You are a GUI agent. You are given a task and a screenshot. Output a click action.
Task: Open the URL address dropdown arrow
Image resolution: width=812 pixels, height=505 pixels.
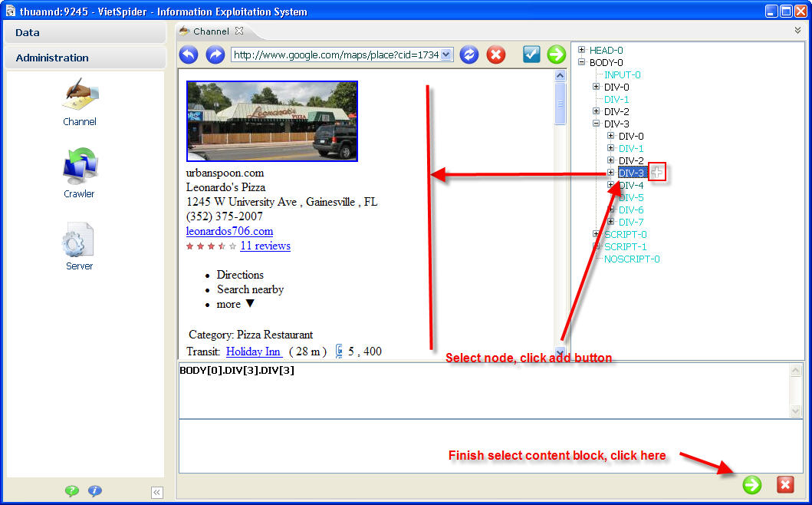coord(446,54)
